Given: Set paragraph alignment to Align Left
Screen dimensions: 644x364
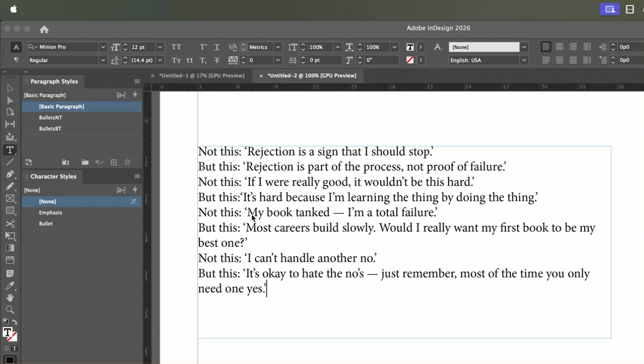Looking at the screenshot, I should [546, 47].
